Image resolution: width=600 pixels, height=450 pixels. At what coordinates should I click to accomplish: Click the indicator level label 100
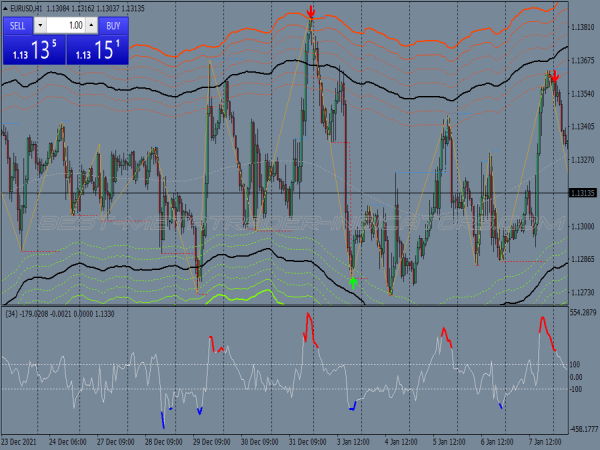click(575, 365)
